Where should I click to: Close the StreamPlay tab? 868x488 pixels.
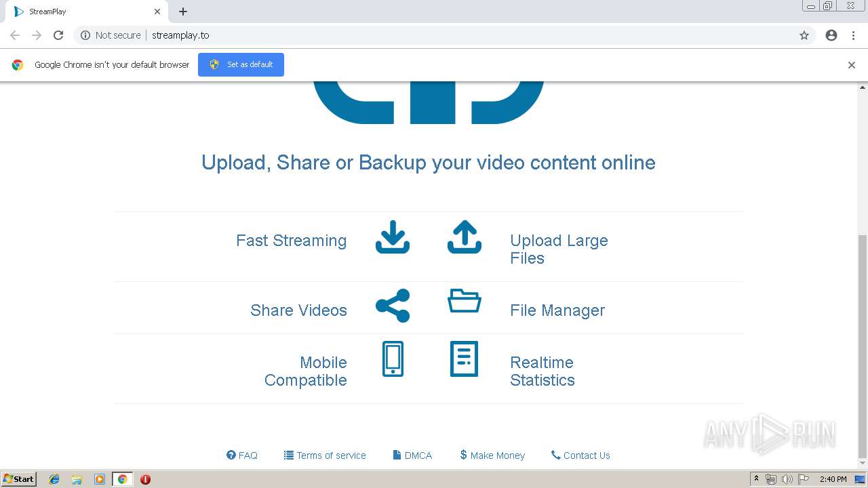(157, 12)
